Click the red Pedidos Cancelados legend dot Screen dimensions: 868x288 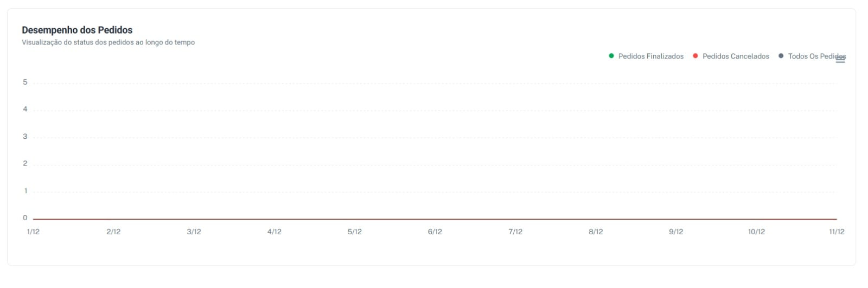(x=695, y=56)
